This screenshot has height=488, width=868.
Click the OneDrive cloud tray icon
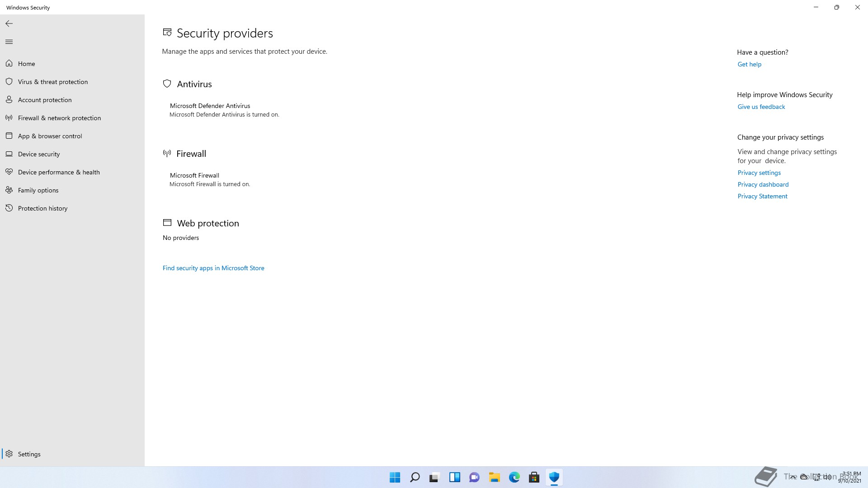pyautogui.click(x=804, y=477)
